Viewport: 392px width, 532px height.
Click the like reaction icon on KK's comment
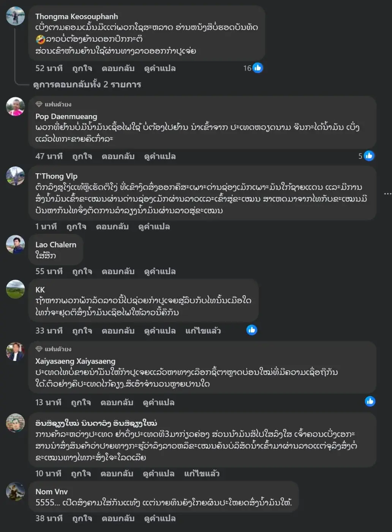pos(252,330)
